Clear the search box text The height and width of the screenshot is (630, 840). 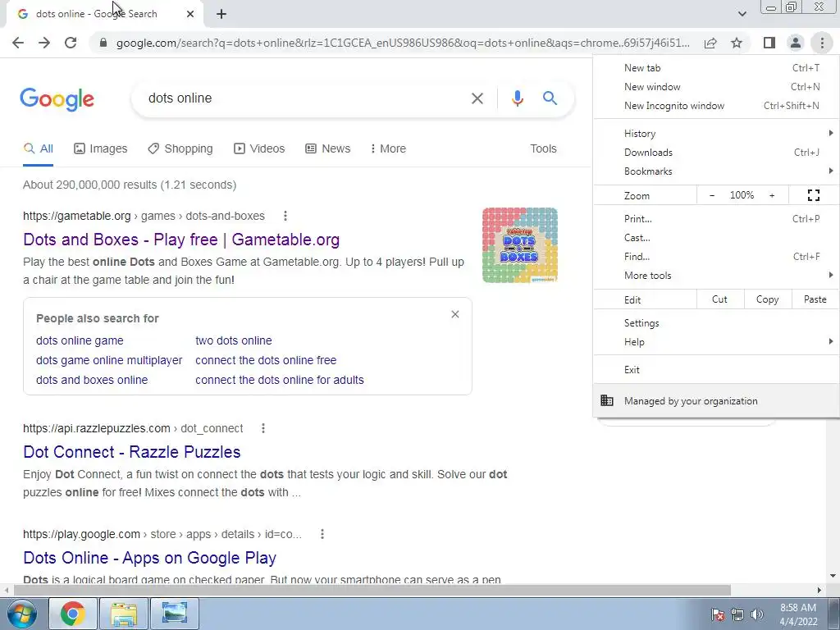coord(477,98)
